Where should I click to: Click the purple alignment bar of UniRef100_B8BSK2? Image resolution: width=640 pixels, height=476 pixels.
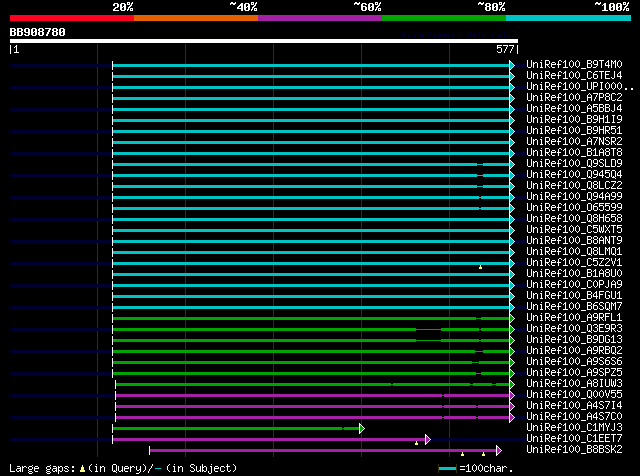tap(323, 451)
